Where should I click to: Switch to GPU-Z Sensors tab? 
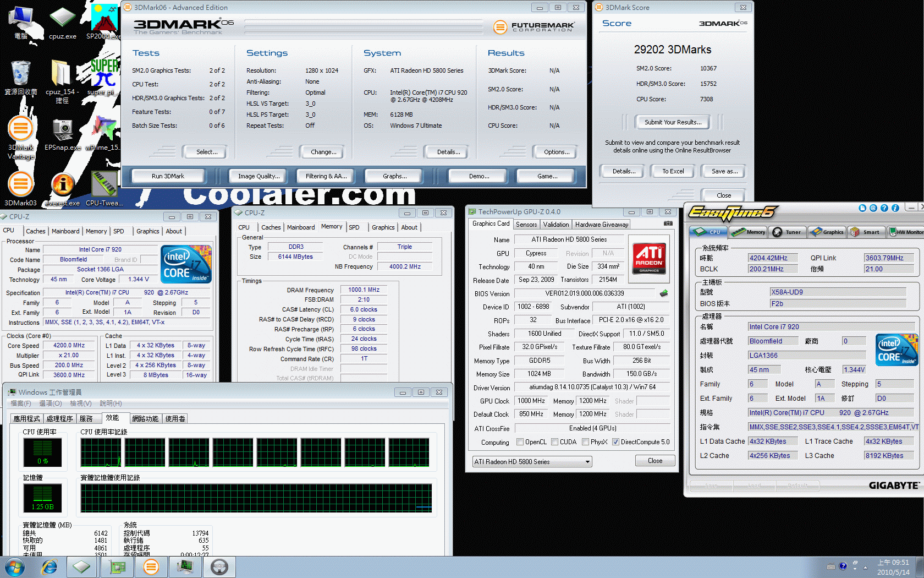pyautogui.click(x=526, y=225)
